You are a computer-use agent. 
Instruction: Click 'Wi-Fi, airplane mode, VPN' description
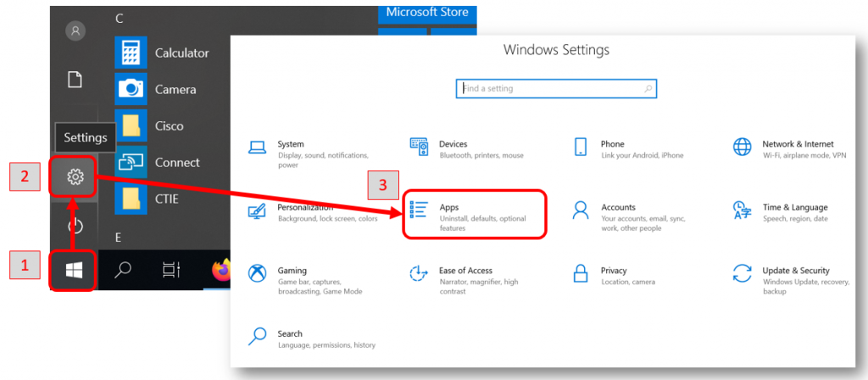coord(804,156)
